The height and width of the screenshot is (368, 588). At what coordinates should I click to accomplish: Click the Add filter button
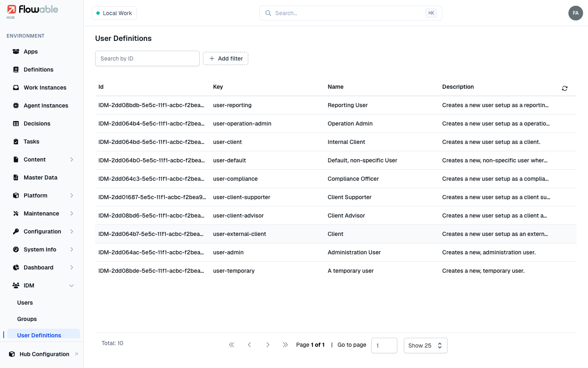coord(225,58)
